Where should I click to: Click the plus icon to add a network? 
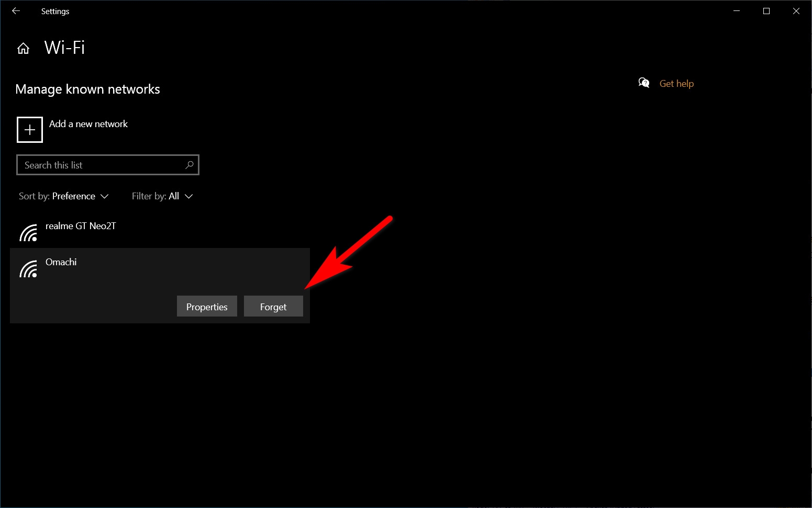point(29,129)
